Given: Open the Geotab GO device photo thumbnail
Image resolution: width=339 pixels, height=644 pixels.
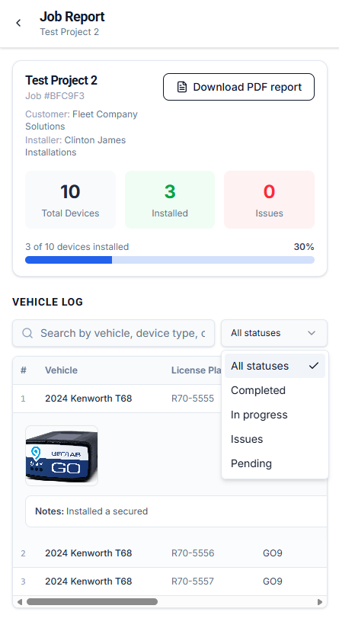Looking at the screenshot, I should coord(62,456).
